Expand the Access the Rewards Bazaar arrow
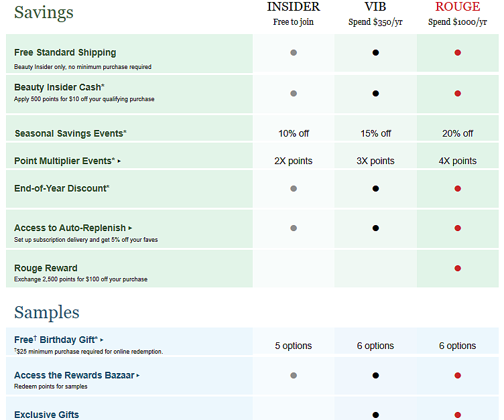Viewport: 504px width, 420px height. (138, 375)
